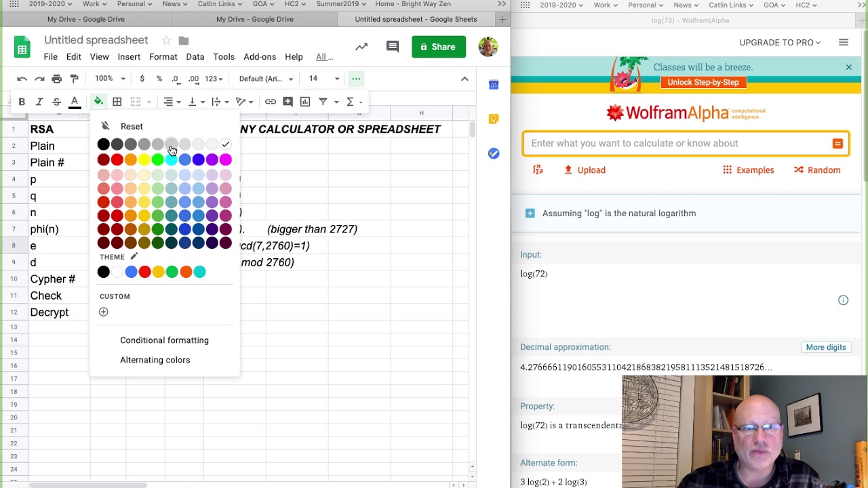Pick the bright yellow color swatch
This screenshot has width=868, height=488.
[144, 160]
